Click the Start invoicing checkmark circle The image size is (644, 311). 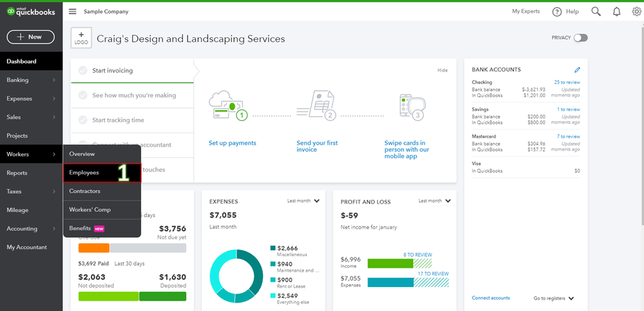coord(83,71)
